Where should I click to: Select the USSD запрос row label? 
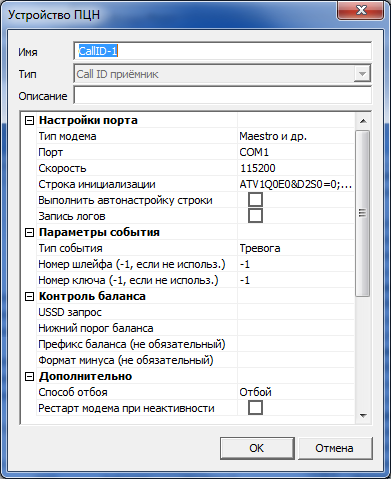coord(70,312)
